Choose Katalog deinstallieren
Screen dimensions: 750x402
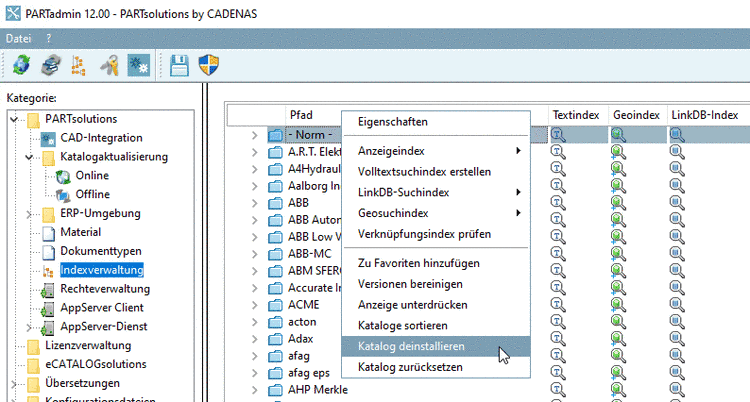[x=436, y=346]
